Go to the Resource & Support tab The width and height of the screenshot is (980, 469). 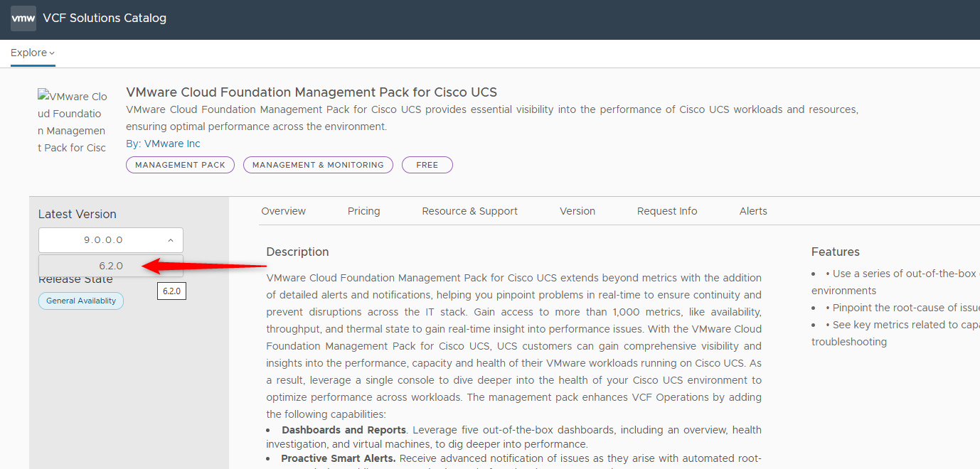pos(469,211)
